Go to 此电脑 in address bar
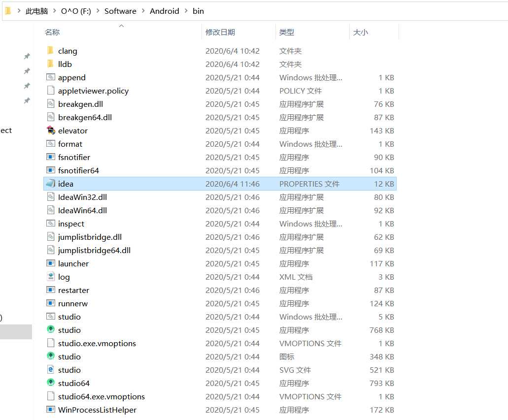 click(x=36, y=11)
